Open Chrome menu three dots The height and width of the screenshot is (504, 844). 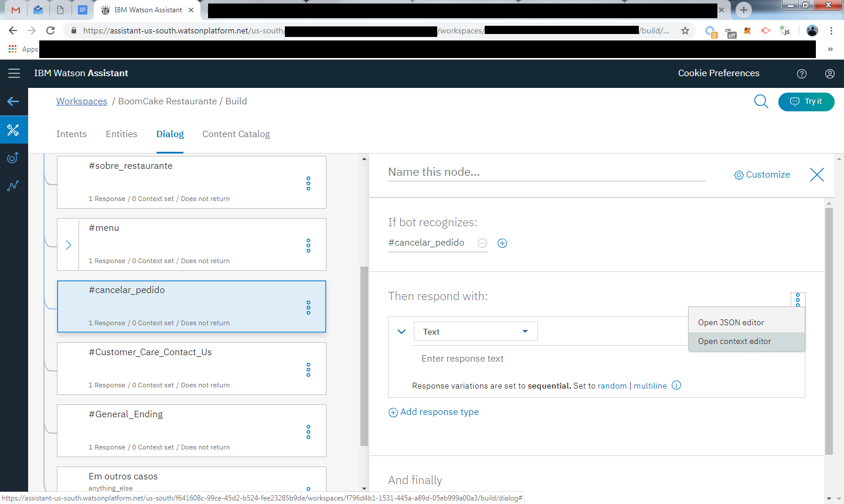pos(831,30)
